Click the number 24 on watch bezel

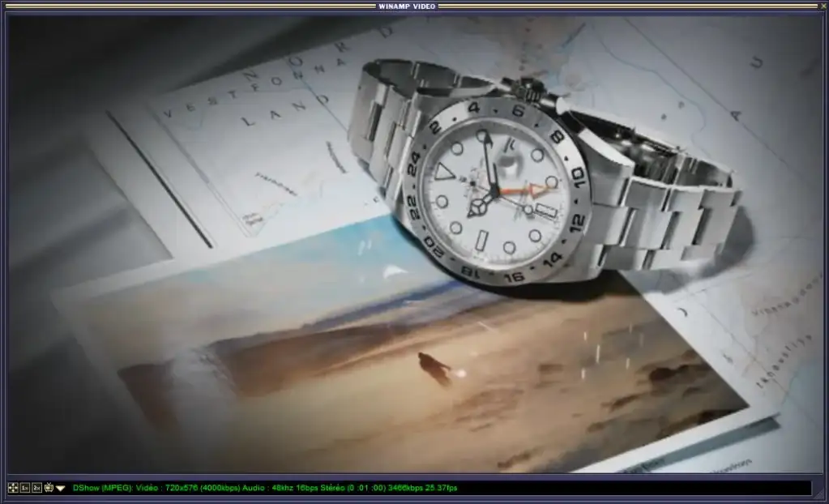[414, 169]
